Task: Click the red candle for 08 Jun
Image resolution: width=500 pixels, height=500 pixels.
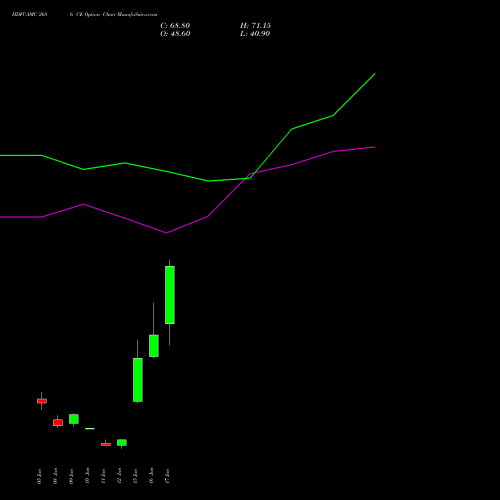Action: 58,423
